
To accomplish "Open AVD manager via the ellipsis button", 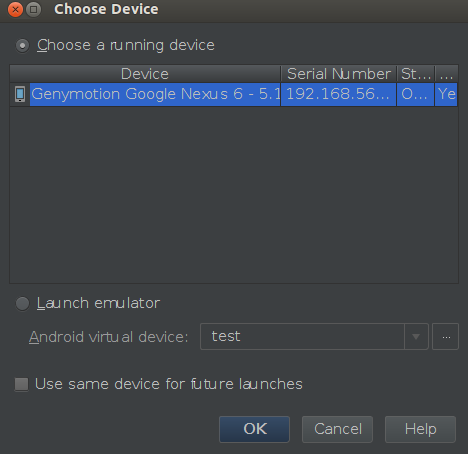I will (445, 337).
